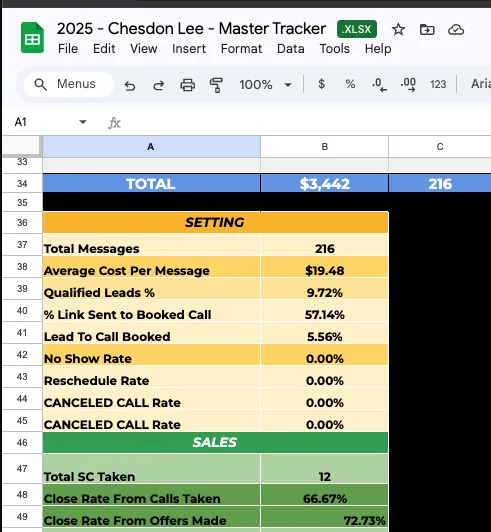491x532 pixels.
Task: Open the 100% zoom dropdown
Action: tap(265, 84)
